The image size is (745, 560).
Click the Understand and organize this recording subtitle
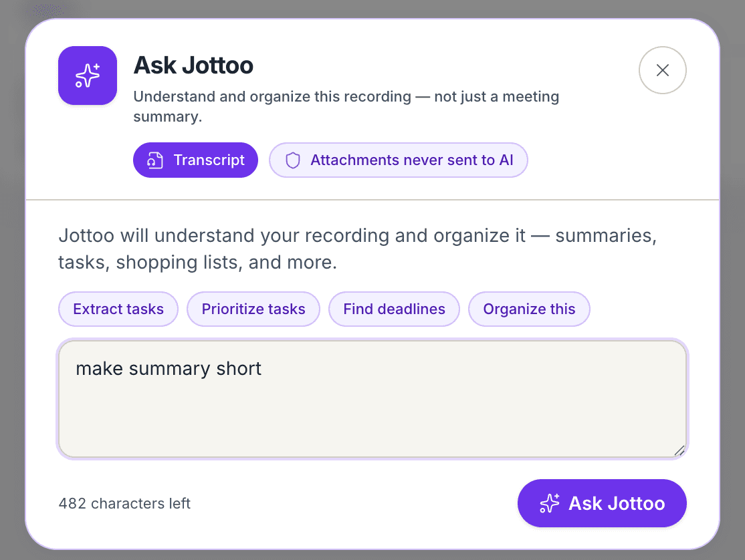[346, 106]
